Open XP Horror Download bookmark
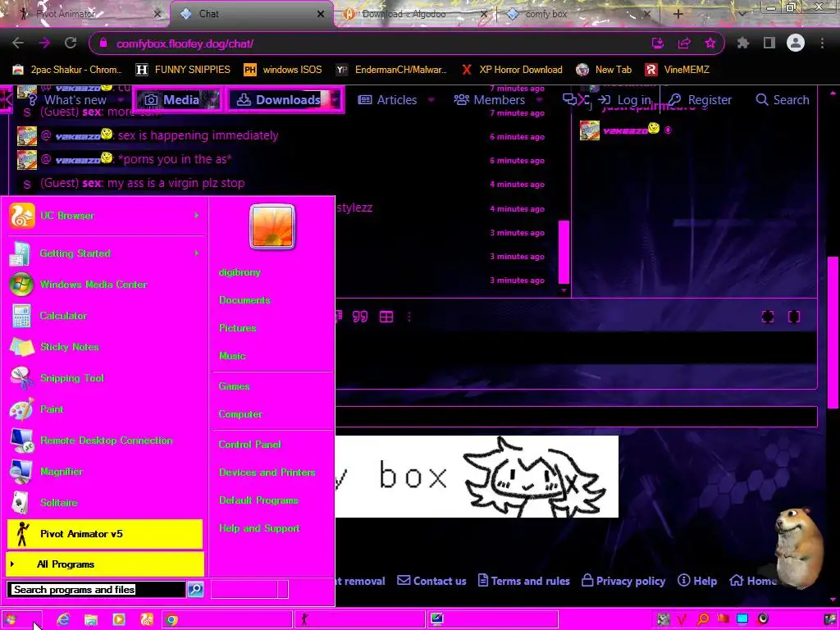This screenshot has height=630, width=840. [512, 70]
